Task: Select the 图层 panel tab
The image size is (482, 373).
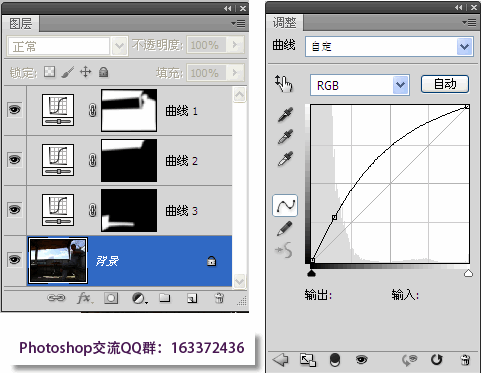Action: pyautogui.click(x=21, y=24)
